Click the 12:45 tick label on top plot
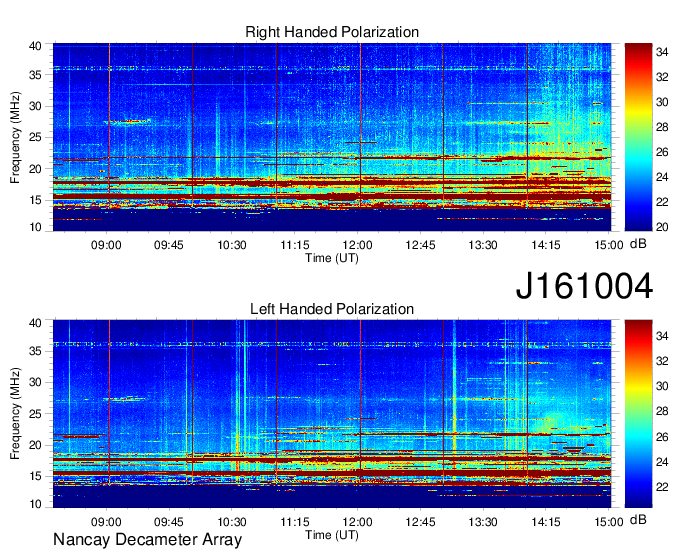 click(420, 245)
